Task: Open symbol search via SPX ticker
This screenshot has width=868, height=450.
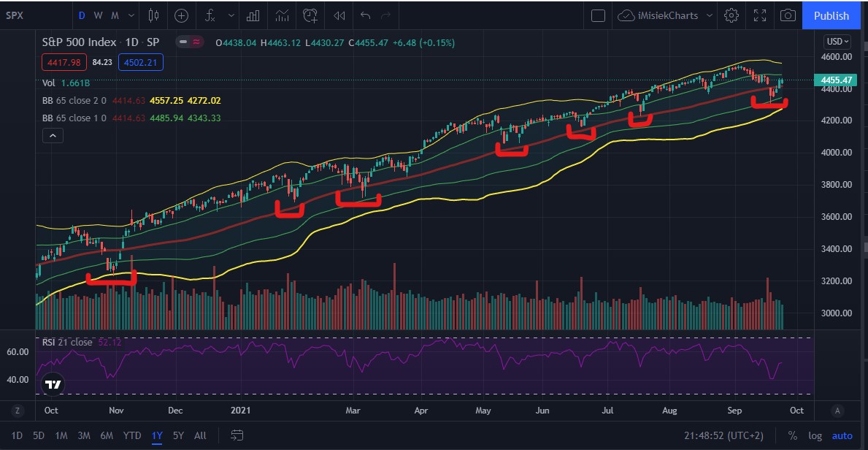Action: tap(15, 15)
